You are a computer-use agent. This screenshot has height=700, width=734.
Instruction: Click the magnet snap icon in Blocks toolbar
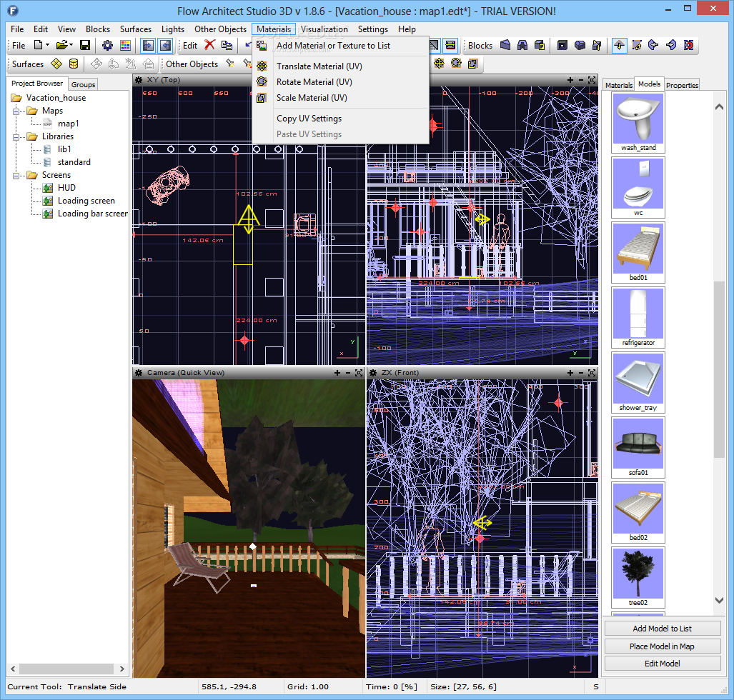[x=688, y=45]
